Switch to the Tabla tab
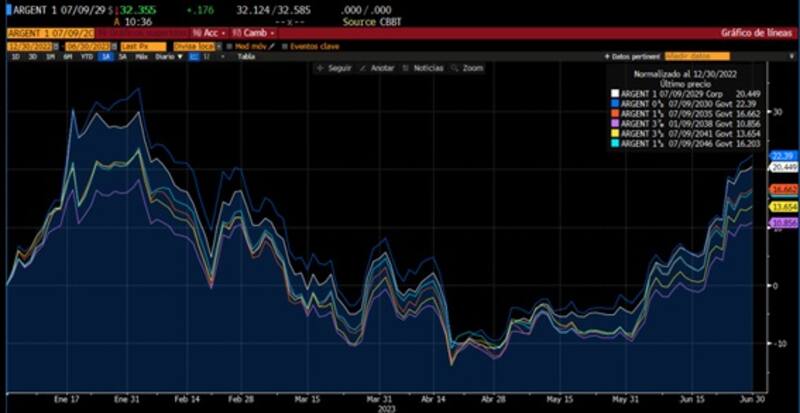800x413 pixels. point(245,57)
